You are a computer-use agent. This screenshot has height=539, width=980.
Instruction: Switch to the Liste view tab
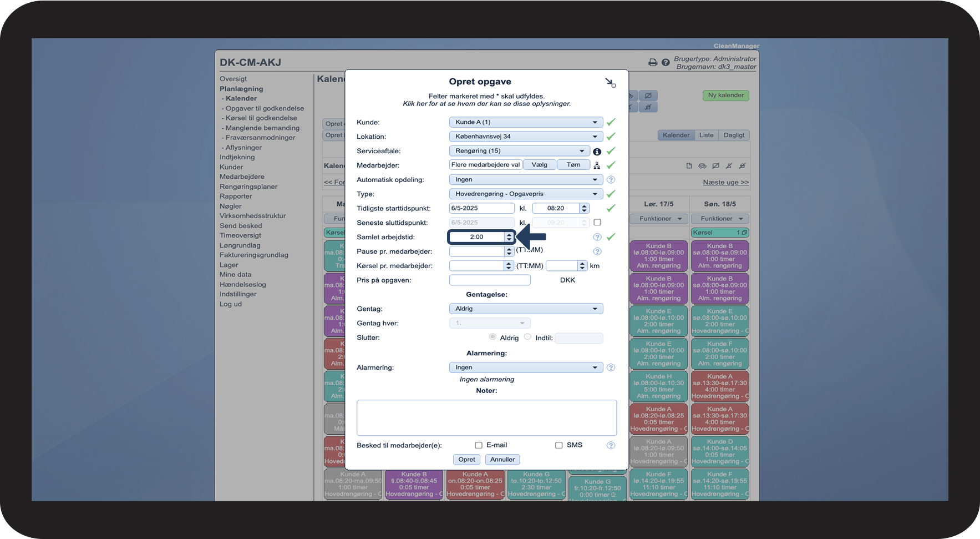point(707,135)
